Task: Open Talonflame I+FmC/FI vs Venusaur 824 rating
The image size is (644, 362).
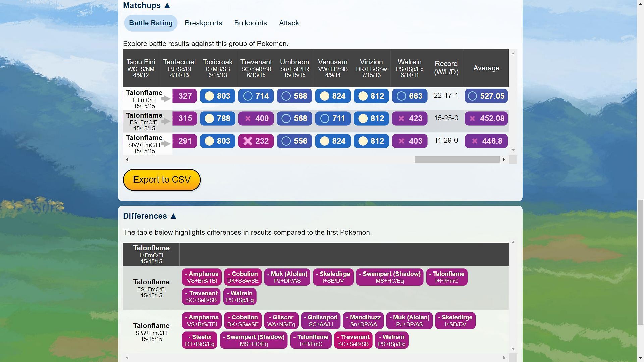Action: pos(333,96)
